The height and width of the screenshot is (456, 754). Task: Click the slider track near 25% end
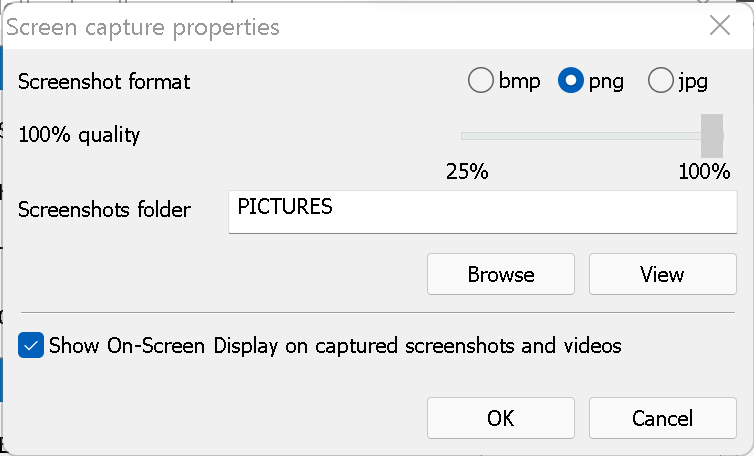click(x=470, y=135)
